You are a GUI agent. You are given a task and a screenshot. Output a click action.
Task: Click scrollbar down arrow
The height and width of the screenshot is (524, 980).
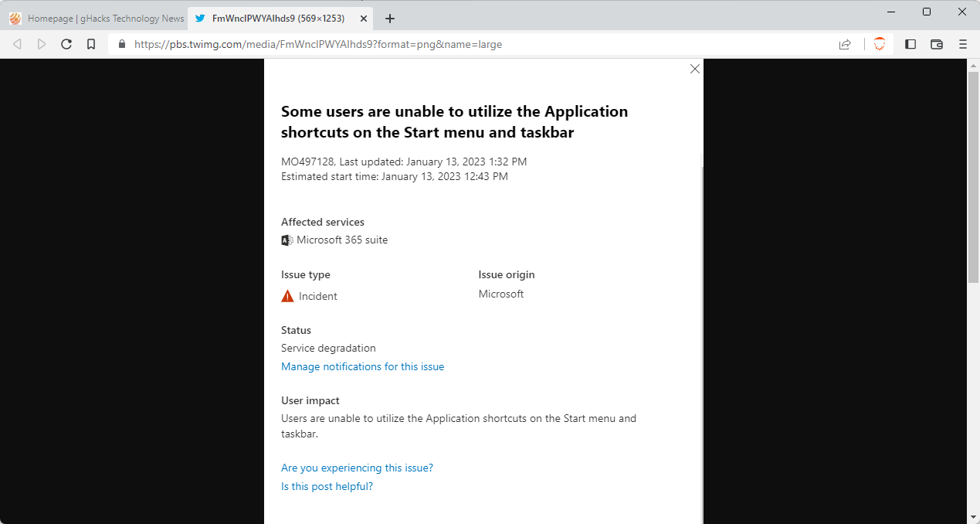pos(973,517)
